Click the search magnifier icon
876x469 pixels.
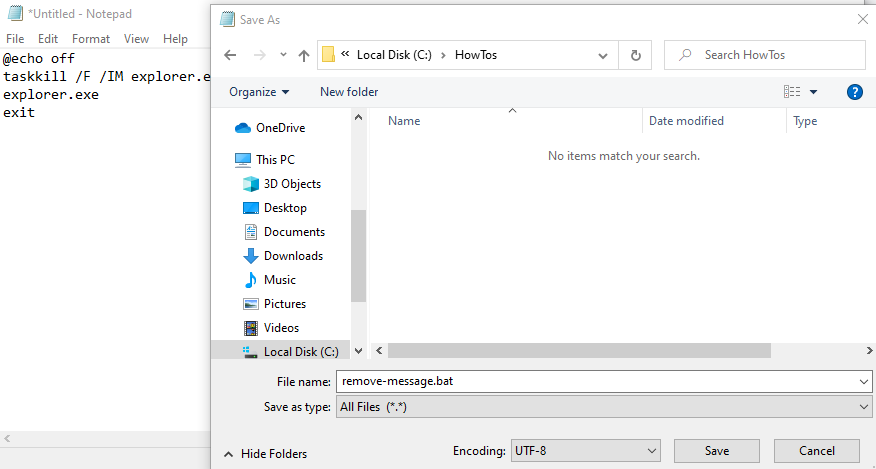[685, 55]
